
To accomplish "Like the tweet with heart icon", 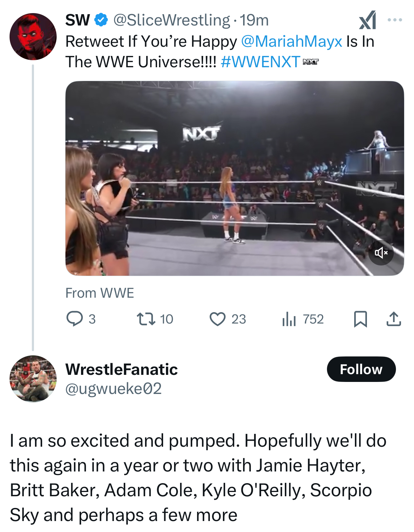I will (x=218, y=319).
